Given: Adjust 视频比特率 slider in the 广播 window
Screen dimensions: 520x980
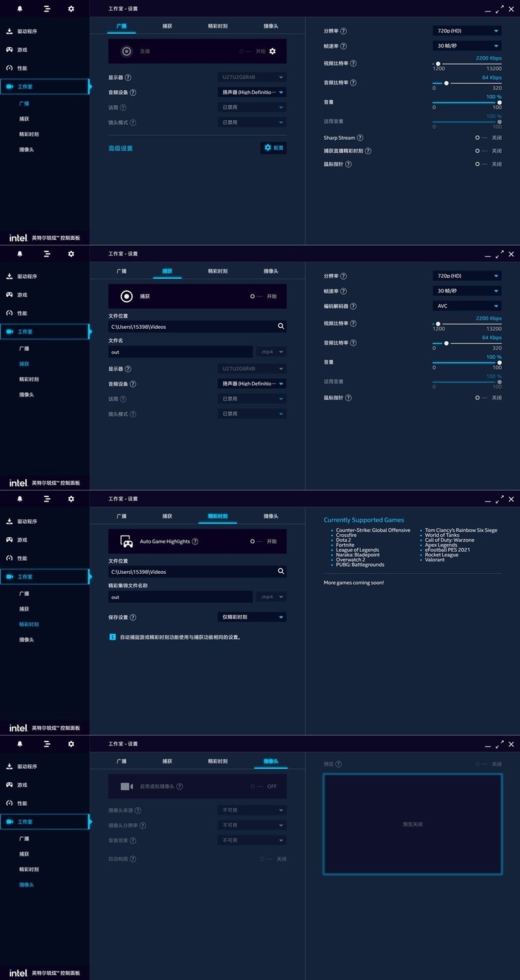Looking at the screenshot, I should click(467, 64).
